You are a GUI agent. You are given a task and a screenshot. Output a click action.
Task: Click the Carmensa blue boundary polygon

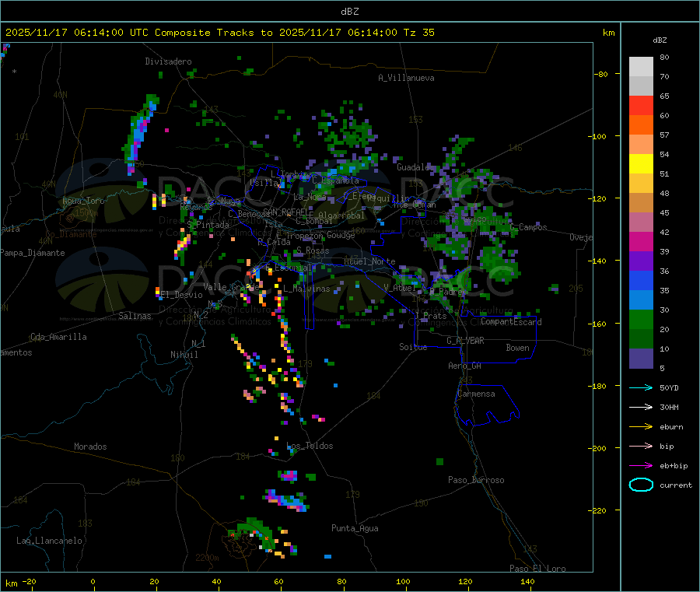click(488, 405)
